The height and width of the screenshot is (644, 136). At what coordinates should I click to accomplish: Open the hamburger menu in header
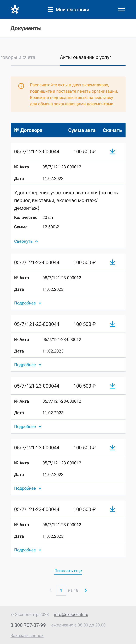[121, 9]
